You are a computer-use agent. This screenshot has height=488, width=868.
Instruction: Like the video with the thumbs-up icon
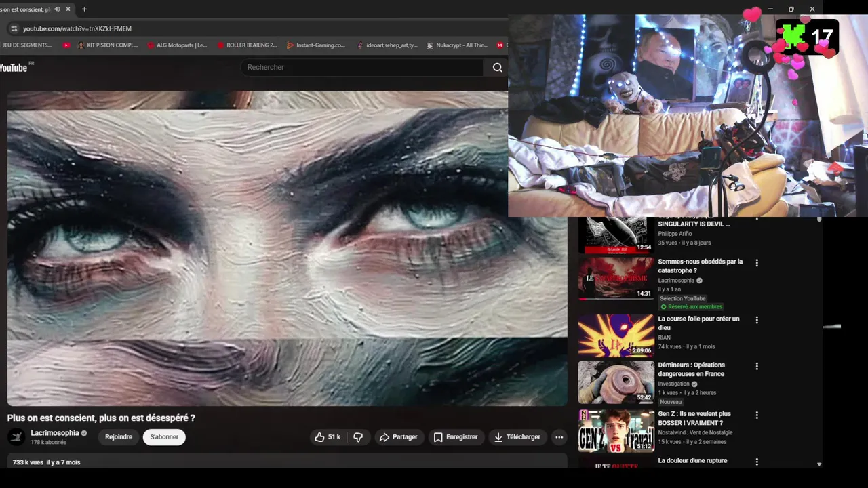pyautogui.click(x=319, y=437)
